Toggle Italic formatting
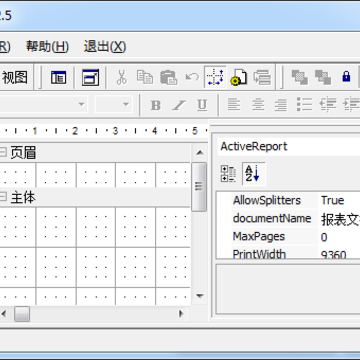Screen dimensions: 360x360 pyautogui.click(x=179, y=105)
